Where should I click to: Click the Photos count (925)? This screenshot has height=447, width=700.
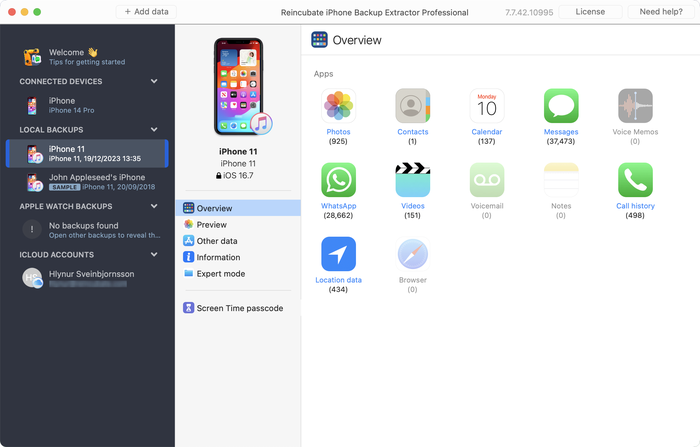coord(338,141)
